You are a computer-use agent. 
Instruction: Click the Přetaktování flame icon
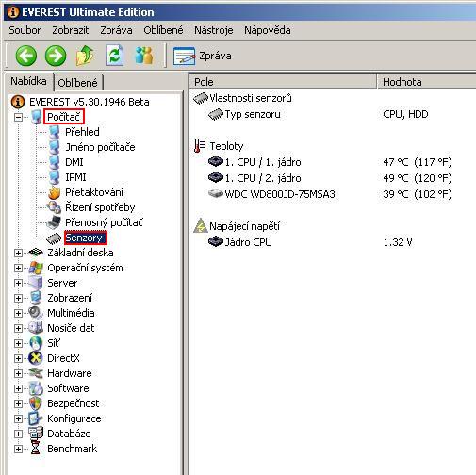coord(55,192)
